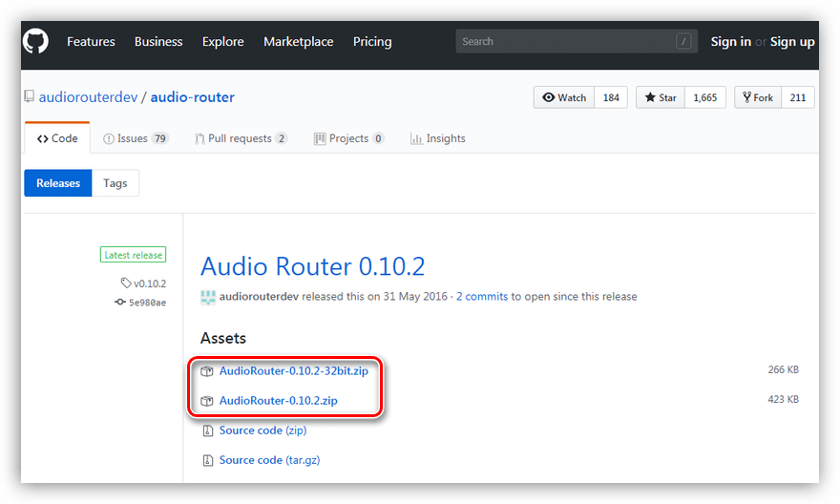Screen dimensions: 840x504
Task: Click the file icon beside Source code (tar.gz)
Action: click(x=207, y=461)
